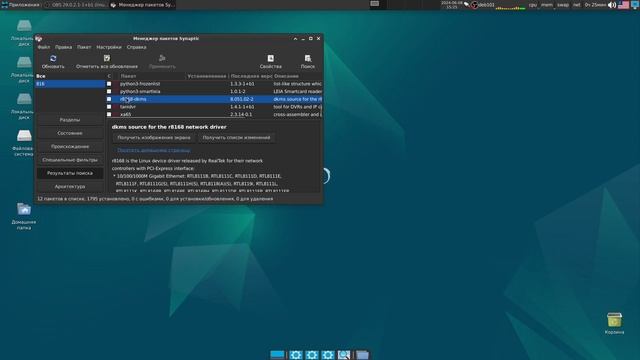Click Отметить все обновления toolbar icon
Screen dimensions: 640x360
coord(107,58)
